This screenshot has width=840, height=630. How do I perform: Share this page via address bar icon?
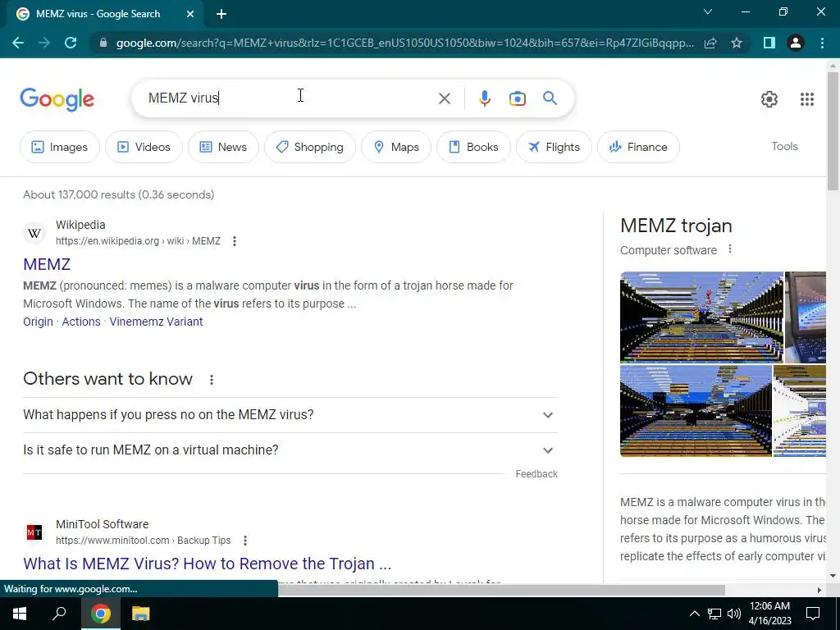(x=710, y=43)
